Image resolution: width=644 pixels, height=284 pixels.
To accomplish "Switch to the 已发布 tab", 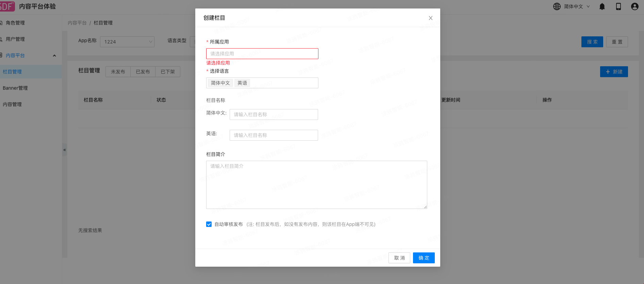I will 143,72.
